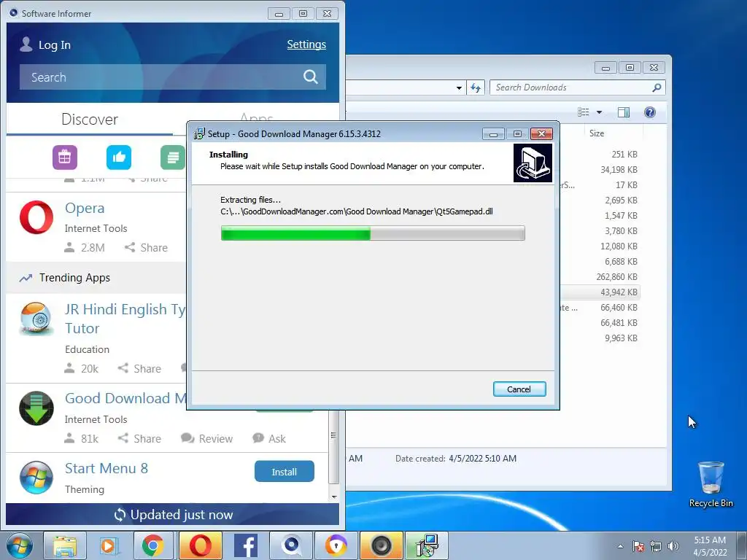Select the 262,860 KB file row
Image resolution: width=747 pixels, height=560 pixels.
600,276
